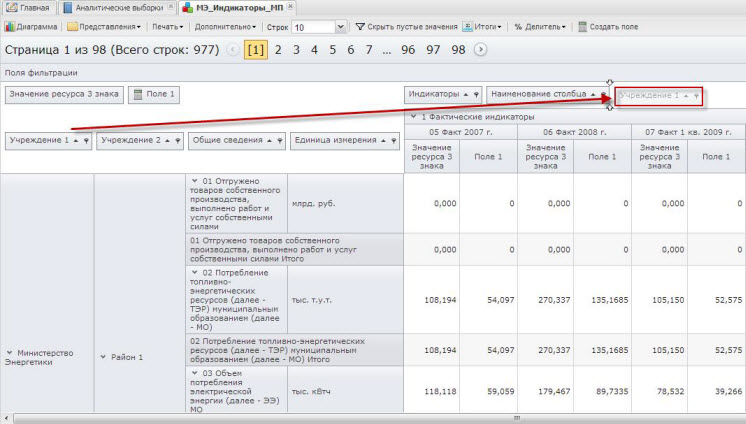Select the МЭ_Индикаторы_МП tab
Screen dimensions: 746x424
pyautogui.click(x=238, y=8)
